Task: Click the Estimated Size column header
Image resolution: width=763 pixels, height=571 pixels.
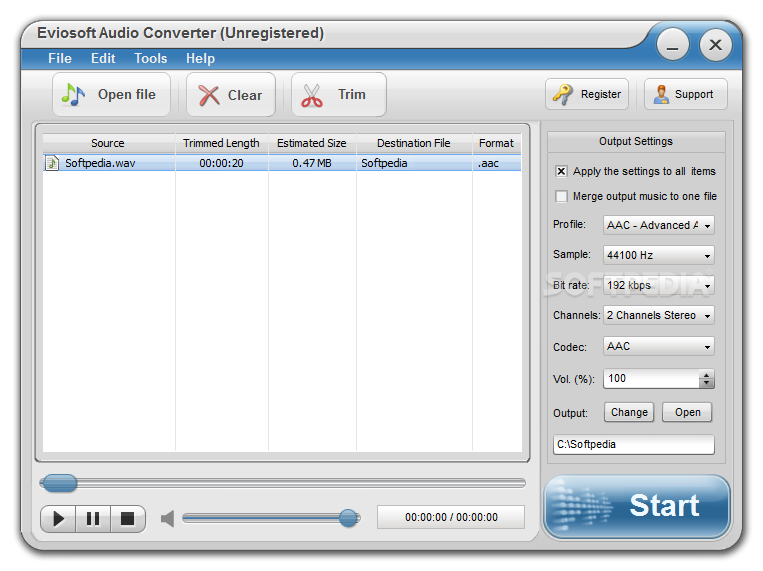Action: [312, 143]
